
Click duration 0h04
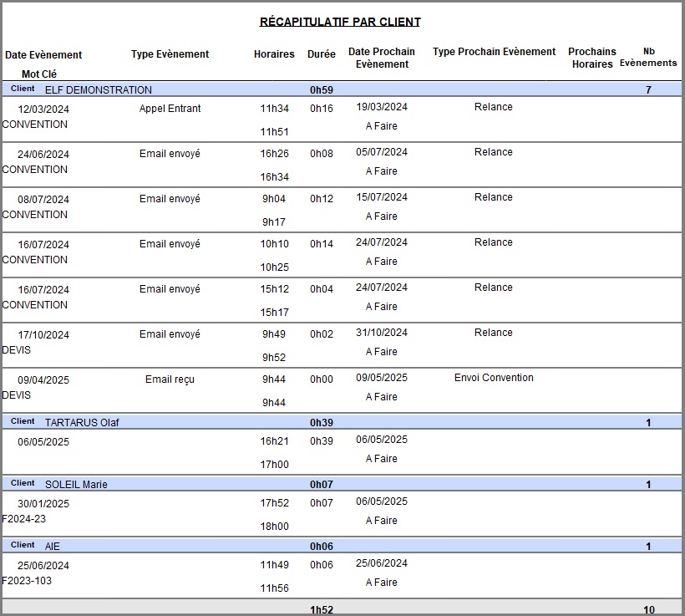(x=322, y=288)
